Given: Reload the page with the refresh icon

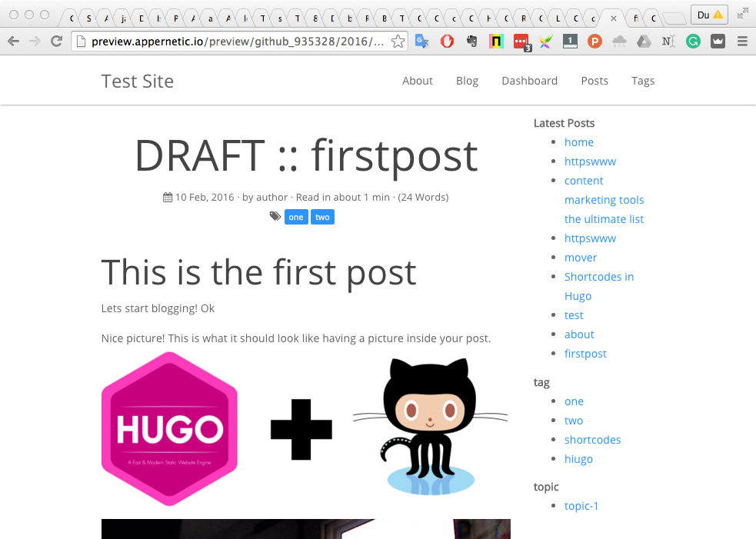Looking at the screenshot, I should coord(56,42).
